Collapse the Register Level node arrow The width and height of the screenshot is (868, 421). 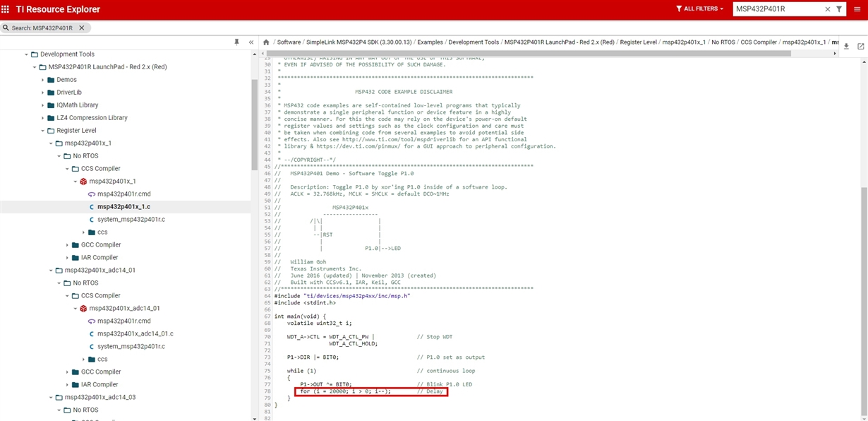(42, 131)
